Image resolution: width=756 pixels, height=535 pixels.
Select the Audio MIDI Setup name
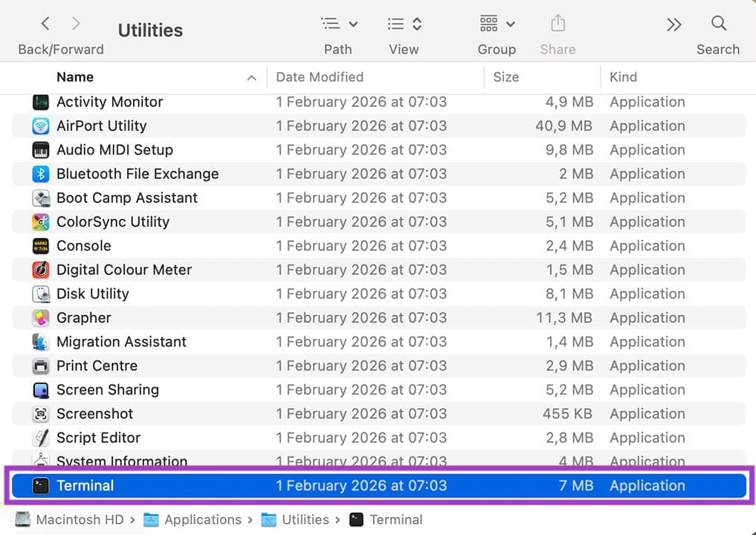click(x=114, y=150)
